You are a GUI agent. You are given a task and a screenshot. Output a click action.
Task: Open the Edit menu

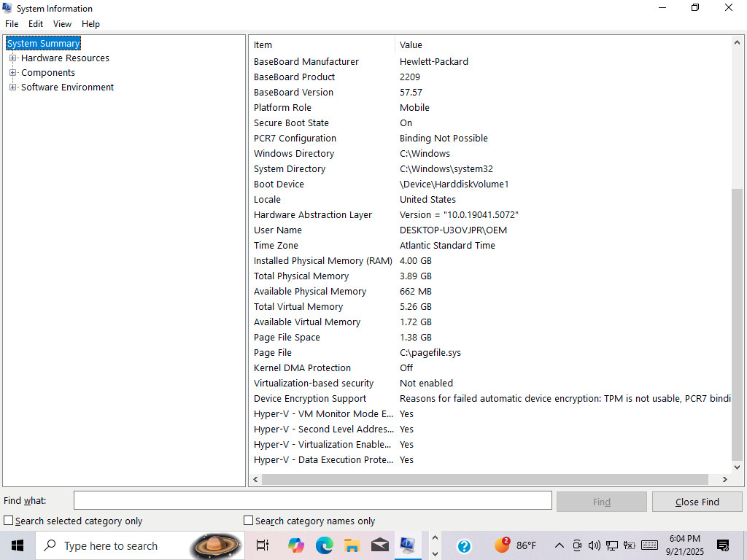[36, 24]
